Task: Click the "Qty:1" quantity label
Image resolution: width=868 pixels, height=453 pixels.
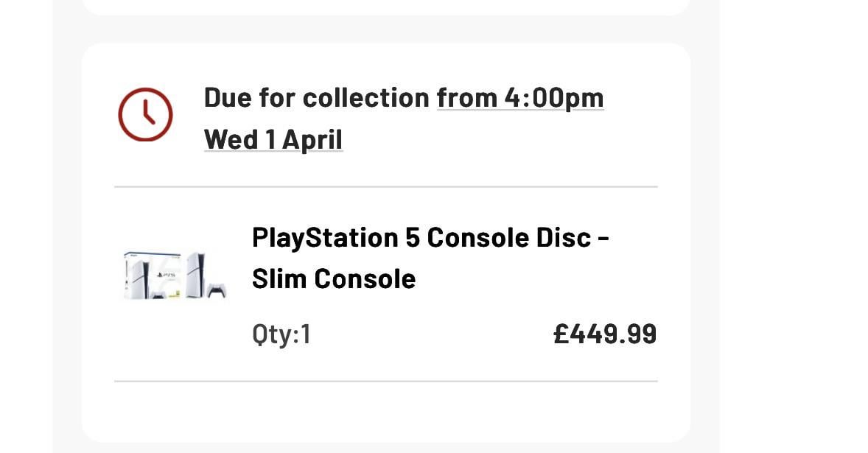Action: tap(281, 334)
